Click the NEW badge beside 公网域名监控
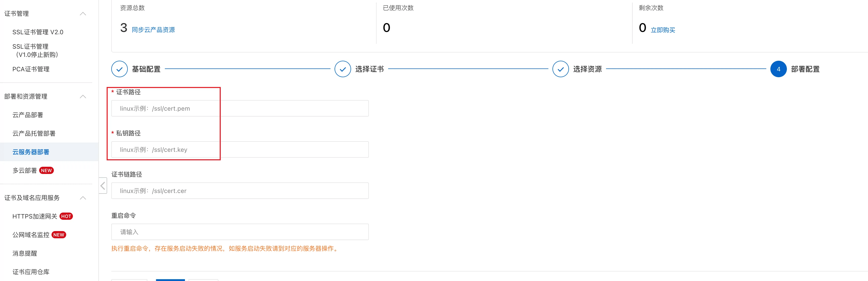The height and width of the screenshot is (281, 868). tap(59, 235)
